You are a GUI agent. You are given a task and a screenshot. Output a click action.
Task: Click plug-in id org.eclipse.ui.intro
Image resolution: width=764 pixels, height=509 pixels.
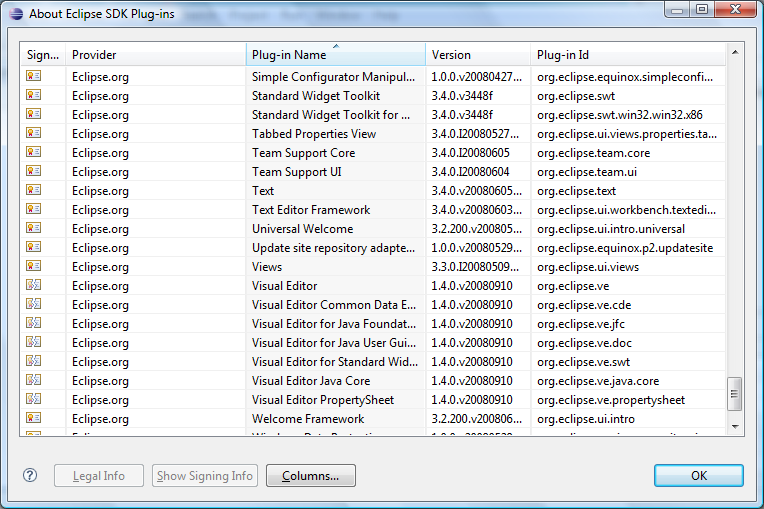coord(586,419)
